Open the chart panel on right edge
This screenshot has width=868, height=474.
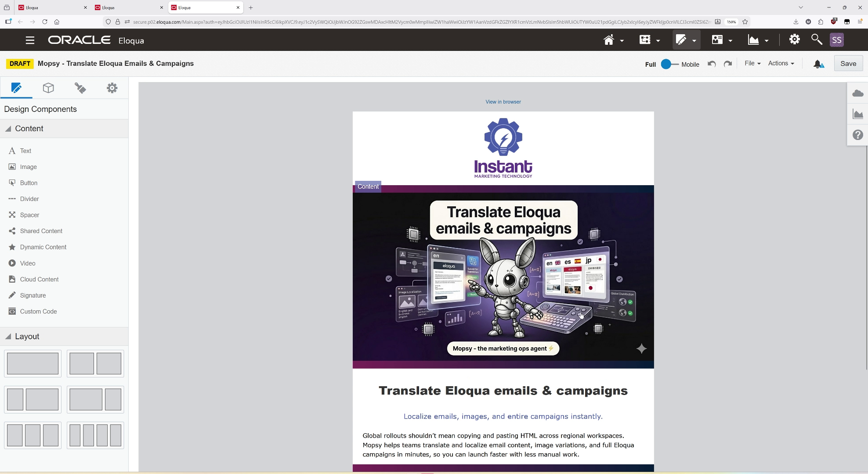pyautogui.click(x=857, y=114)
